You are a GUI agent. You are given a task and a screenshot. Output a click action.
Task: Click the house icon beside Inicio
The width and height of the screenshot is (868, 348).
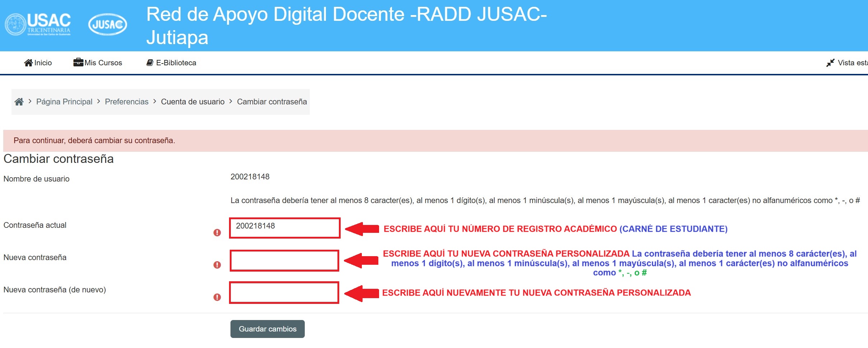tap(28, 63)
